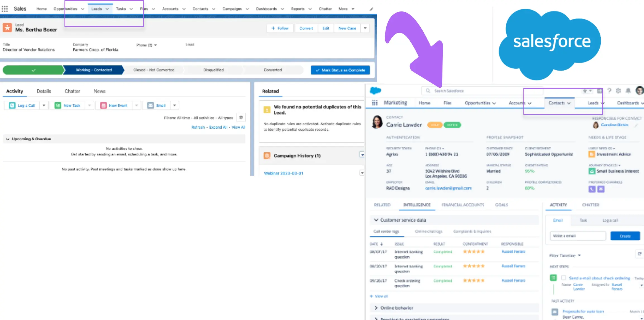Click the Small Business Interest green icon

click(592, 171)
